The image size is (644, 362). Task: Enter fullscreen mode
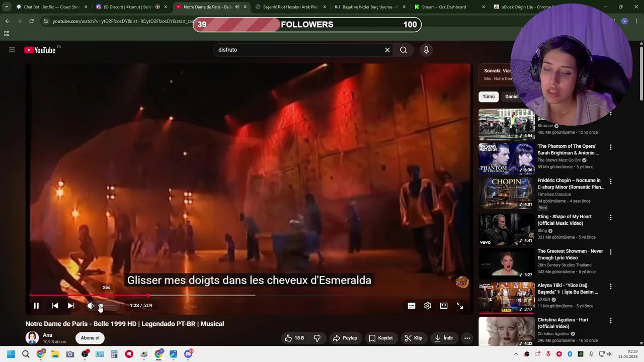click(x=460, y=306)
